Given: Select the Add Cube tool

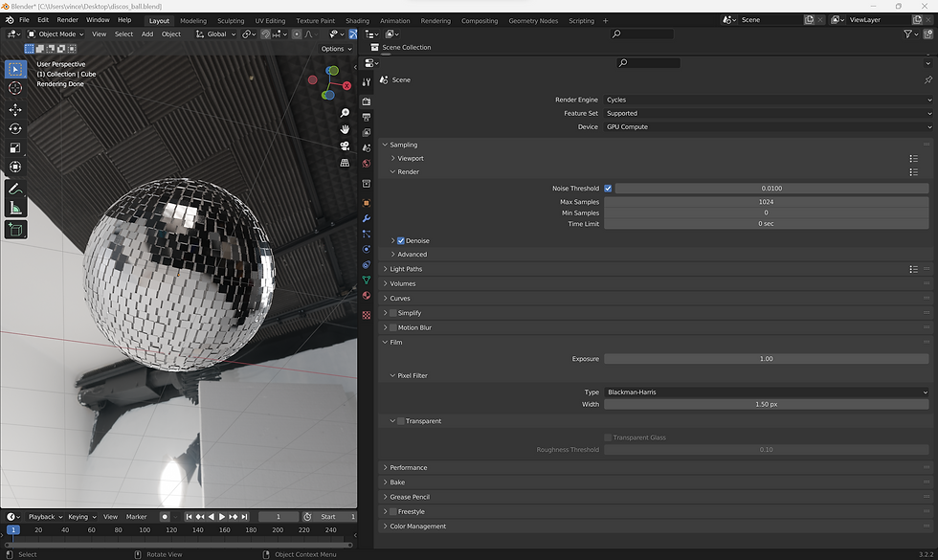Looking at the screenshot, I should tap(15, 230).
